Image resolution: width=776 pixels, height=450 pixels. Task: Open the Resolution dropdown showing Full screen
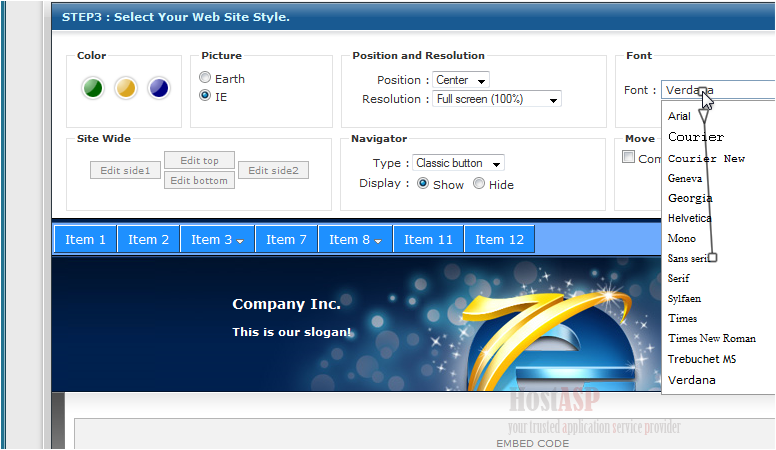[x=497, y=99]
